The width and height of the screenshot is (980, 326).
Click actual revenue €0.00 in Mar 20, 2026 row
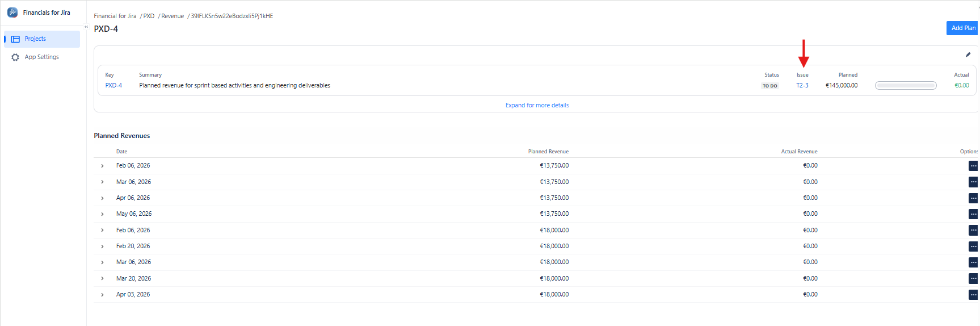coord(810,278)
